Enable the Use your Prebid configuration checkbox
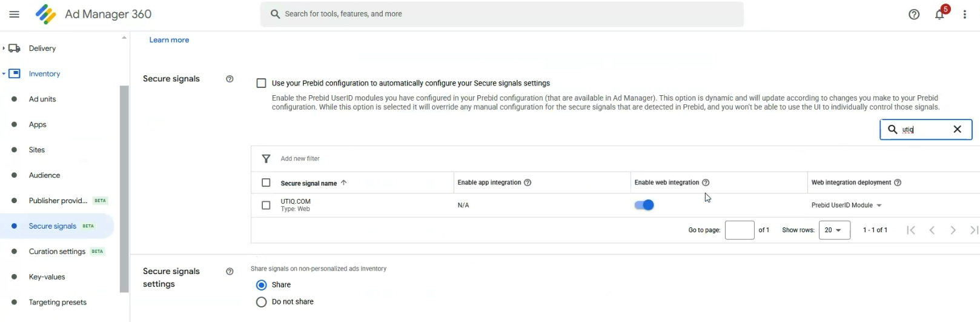The height and width of the screenshot is (322, 980). [261, 83]
